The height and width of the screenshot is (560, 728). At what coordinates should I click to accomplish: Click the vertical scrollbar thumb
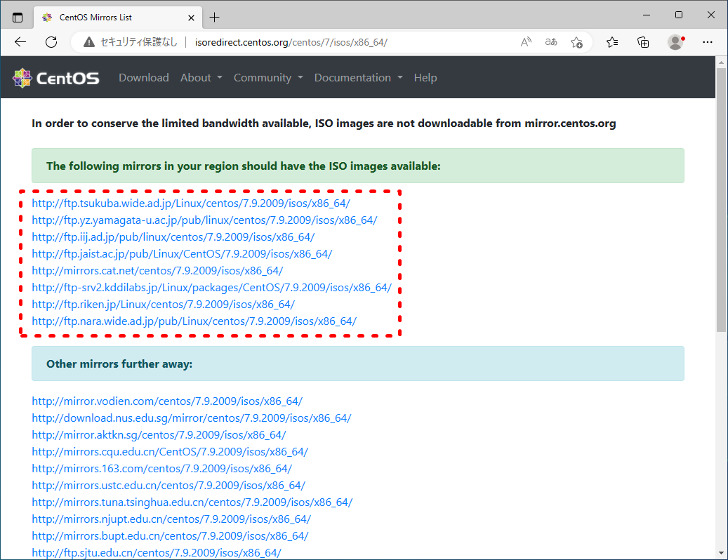(721, 199)
